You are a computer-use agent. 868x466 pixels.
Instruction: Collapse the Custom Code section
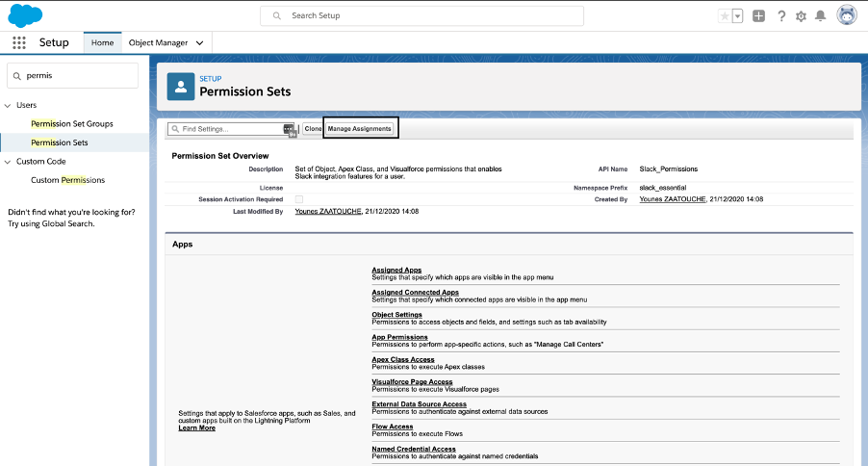[8, 162]
